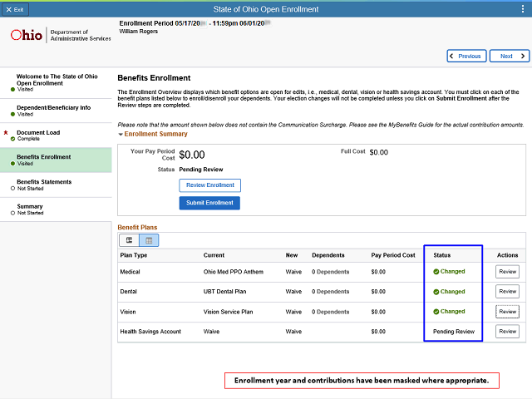Click the green Visited dot under Dependent/Beneficiary Info
This screenshot has width=532, height=399.
tap(12, 115)
